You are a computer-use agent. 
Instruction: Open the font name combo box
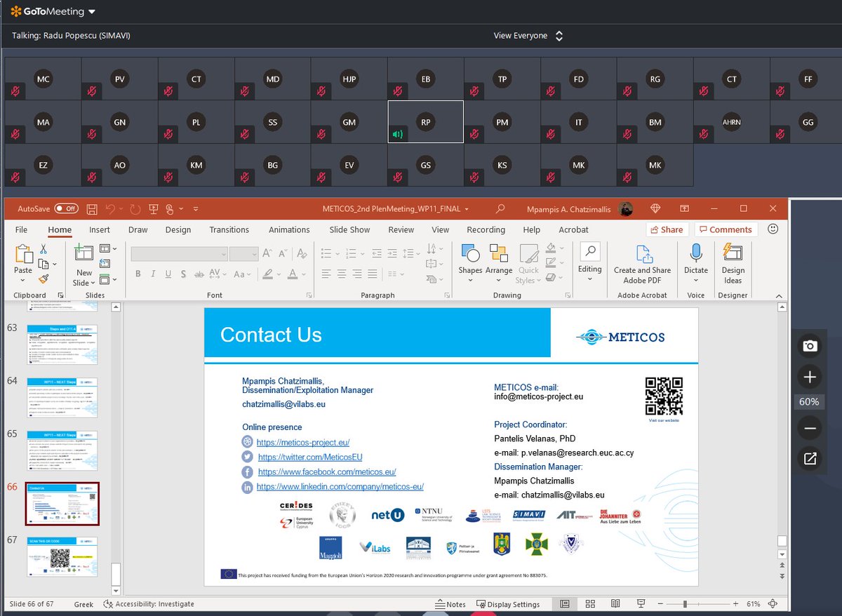click(x=180, y=254)
